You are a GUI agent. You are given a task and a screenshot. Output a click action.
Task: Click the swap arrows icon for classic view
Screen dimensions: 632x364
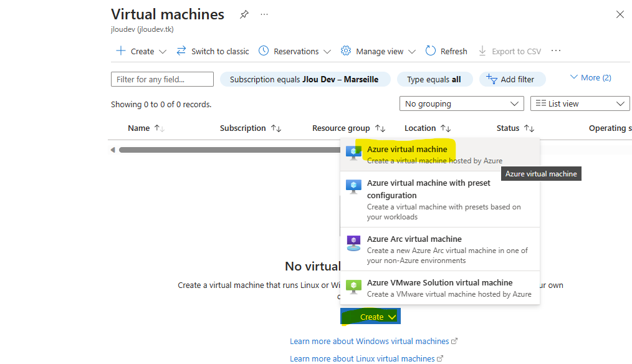click(181, 50)
